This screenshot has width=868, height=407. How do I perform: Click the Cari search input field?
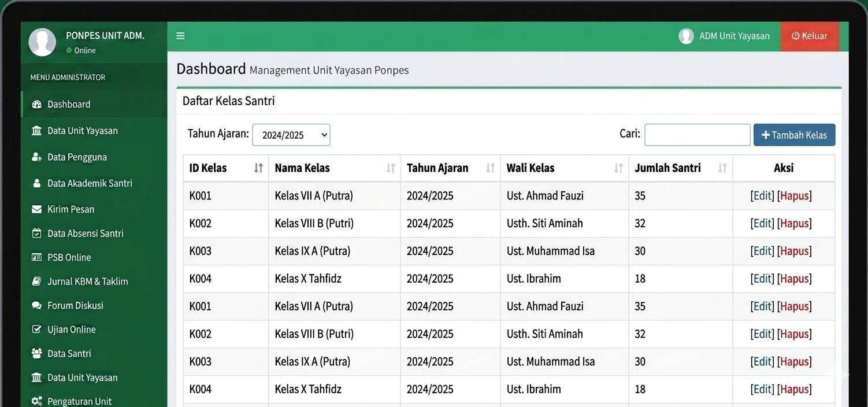click(x=698, y=135)
